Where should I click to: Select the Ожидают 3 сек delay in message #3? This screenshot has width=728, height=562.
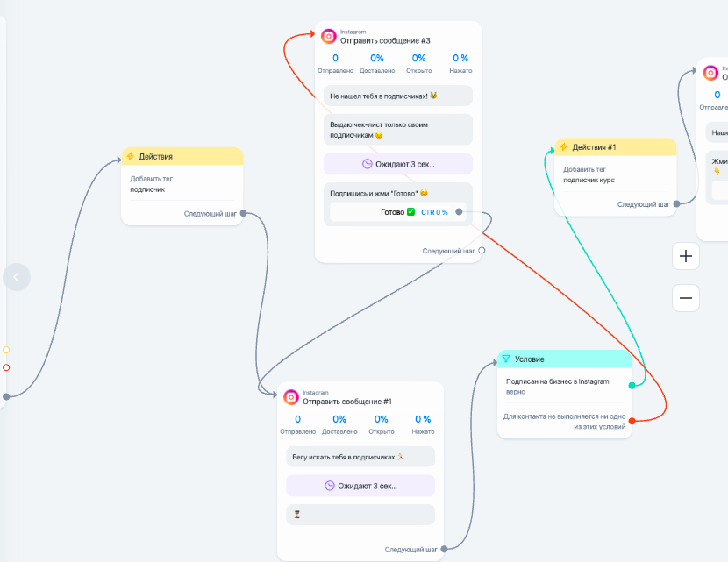click(x=398, y=164)
